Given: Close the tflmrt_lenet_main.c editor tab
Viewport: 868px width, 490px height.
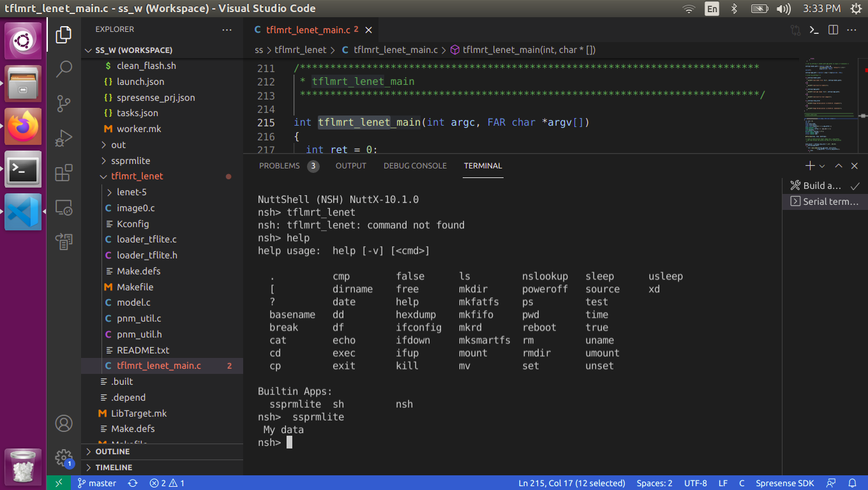Looking at the screenshot, I should 368,29.
